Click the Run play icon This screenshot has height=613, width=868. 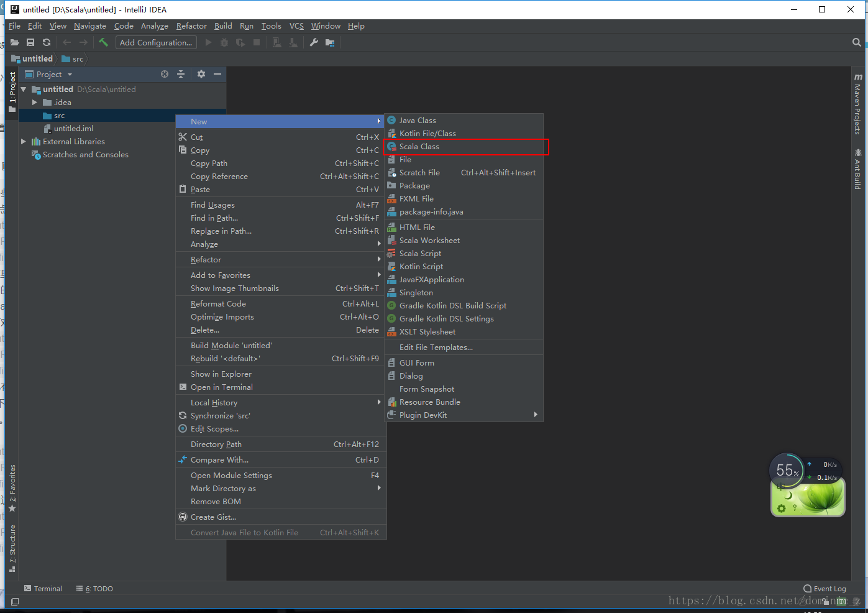(208, 42)
